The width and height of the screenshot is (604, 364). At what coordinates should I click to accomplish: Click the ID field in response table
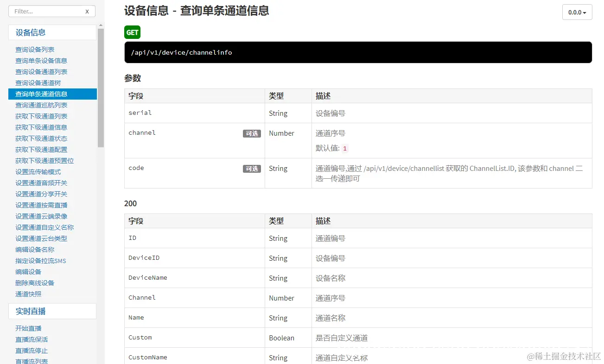pyautogui.click(x=132, y=238)
